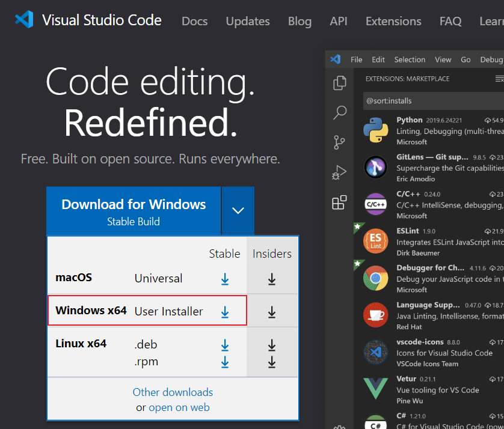Download Linux .rpm stable package

click(x=225, y=362)
